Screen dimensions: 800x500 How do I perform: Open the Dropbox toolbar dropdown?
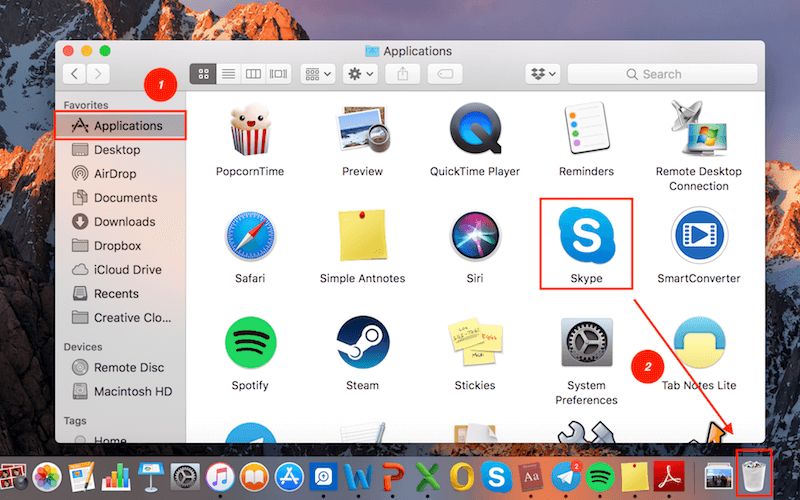point(543,74)
